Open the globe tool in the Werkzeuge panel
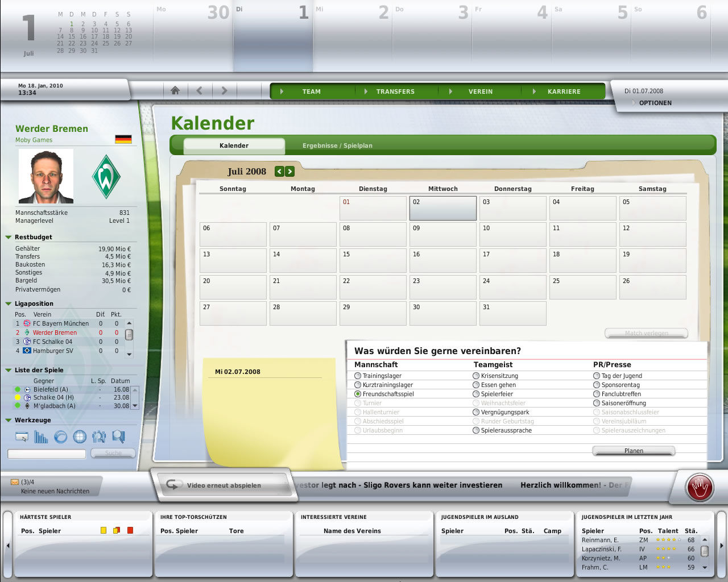728x582 pixels. (x=79, y=436)
